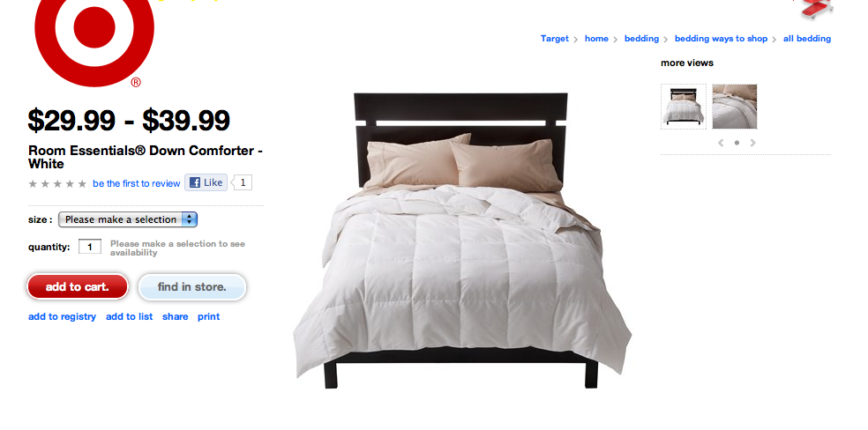Click the carousel page dot indicator
Viewport: 868px width, 430px height.
pyautogui.click(x=737, y=143)
